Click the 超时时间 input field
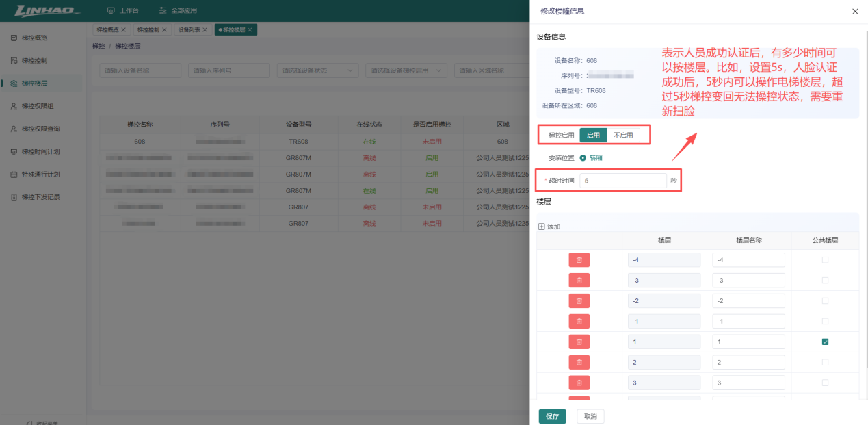The image size is (868, 425). (x=623, y=181)
